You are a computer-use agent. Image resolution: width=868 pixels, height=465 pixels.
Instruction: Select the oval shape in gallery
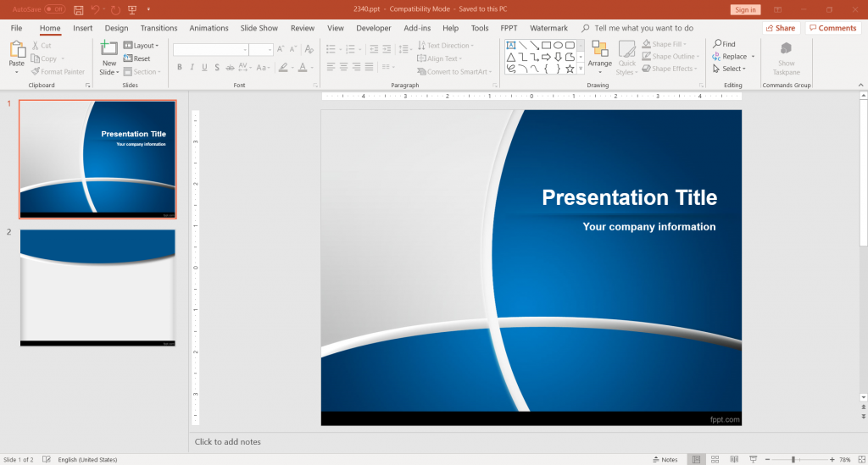[558, 46]
